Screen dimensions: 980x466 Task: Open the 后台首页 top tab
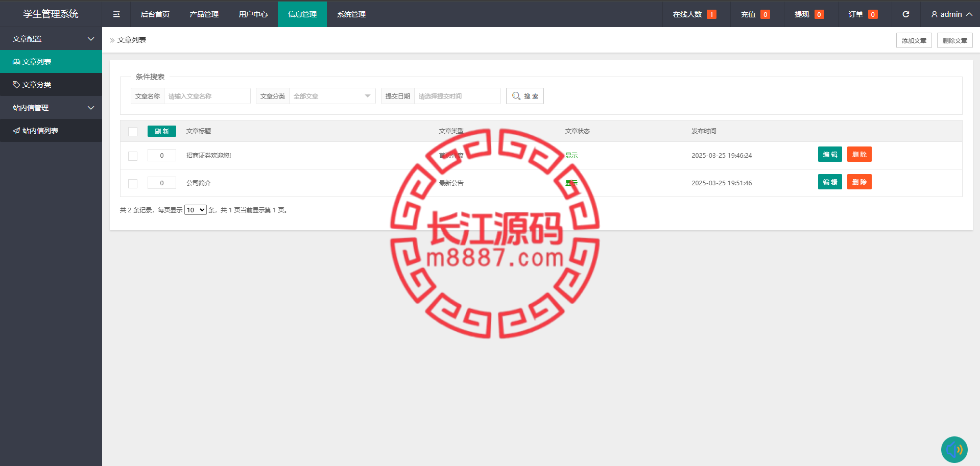click(155, 14)
